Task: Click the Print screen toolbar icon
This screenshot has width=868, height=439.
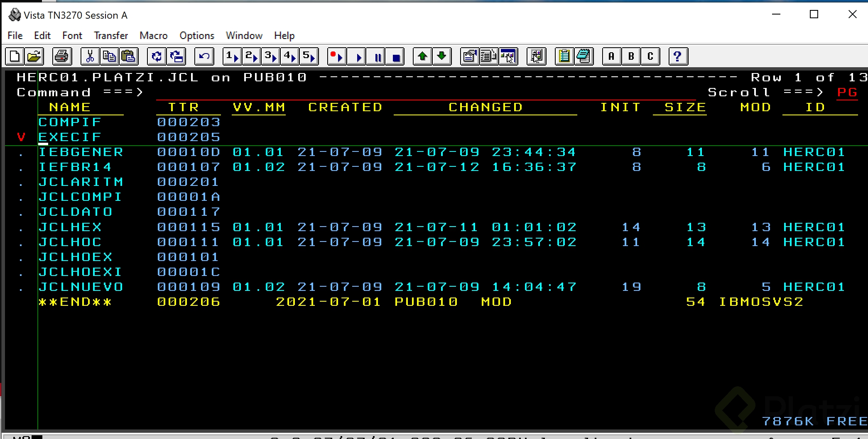Action: pyautogui.click(x=62, y=56)
